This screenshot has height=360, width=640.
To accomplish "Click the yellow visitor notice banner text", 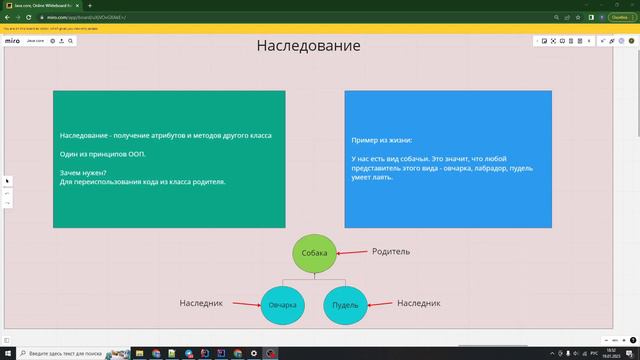I will [x=51, y=29].
